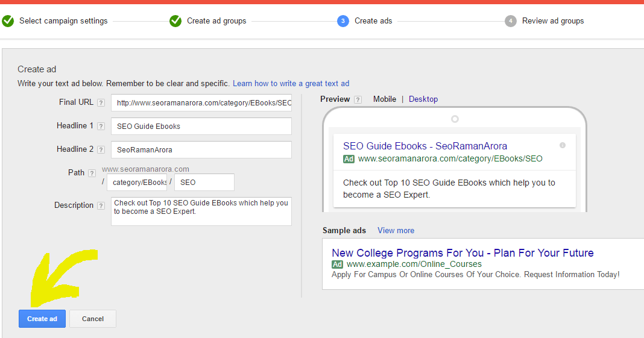Click the green checkmark beside Select campaign settings
Screen dimensions: 644x338
click(8, 21)
